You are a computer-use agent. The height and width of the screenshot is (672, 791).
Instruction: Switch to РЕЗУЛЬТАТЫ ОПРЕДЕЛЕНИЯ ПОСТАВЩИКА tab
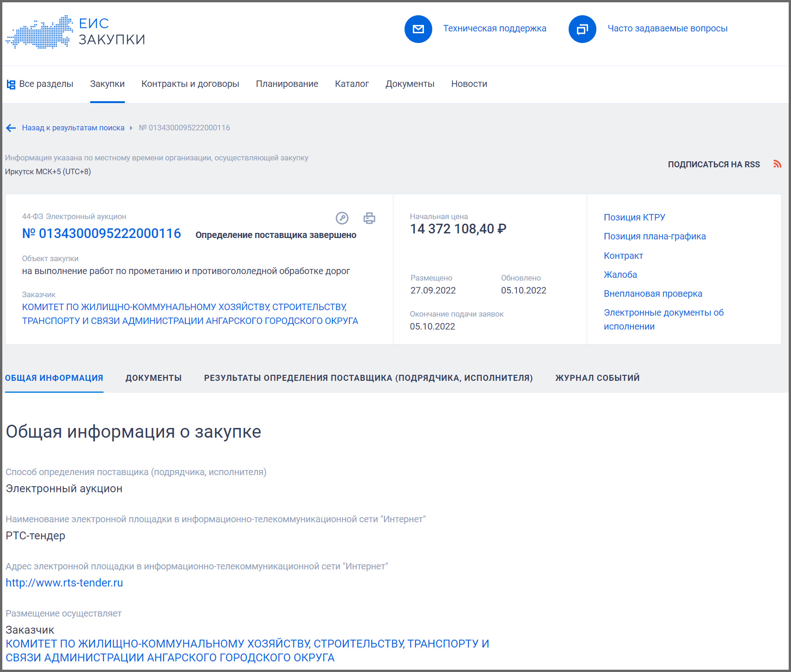(x=368, y=378)
